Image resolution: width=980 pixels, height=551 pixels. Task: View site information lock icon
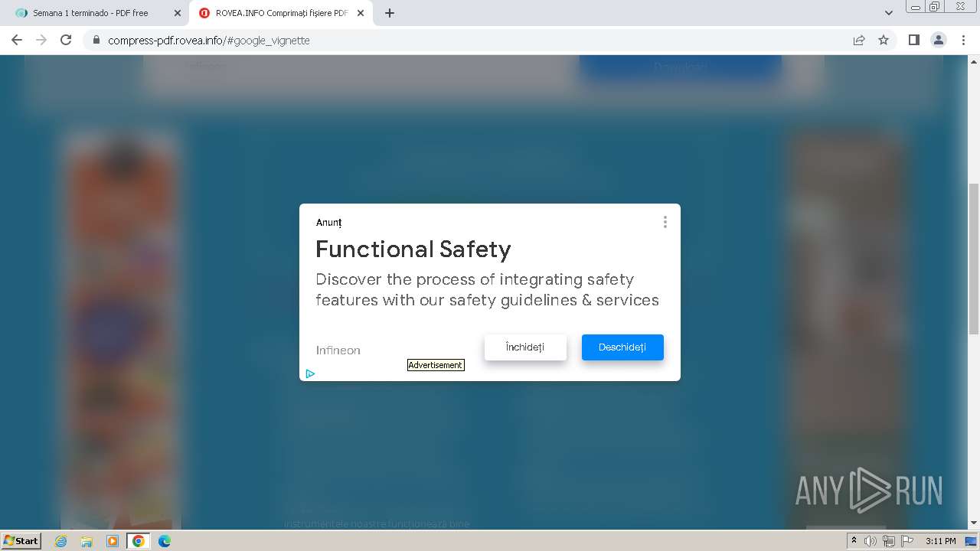[x=96, y=40]
